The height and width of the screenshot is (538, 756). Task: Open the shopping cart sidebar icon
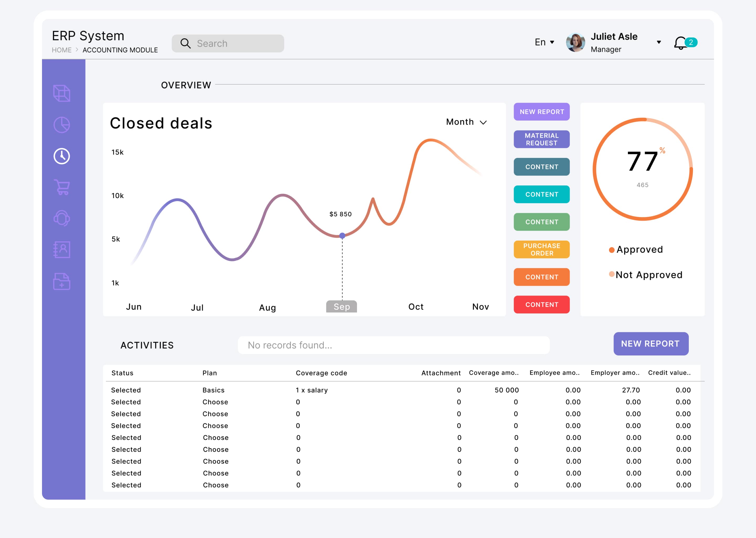pyautogui.click(x=62, y=187)
